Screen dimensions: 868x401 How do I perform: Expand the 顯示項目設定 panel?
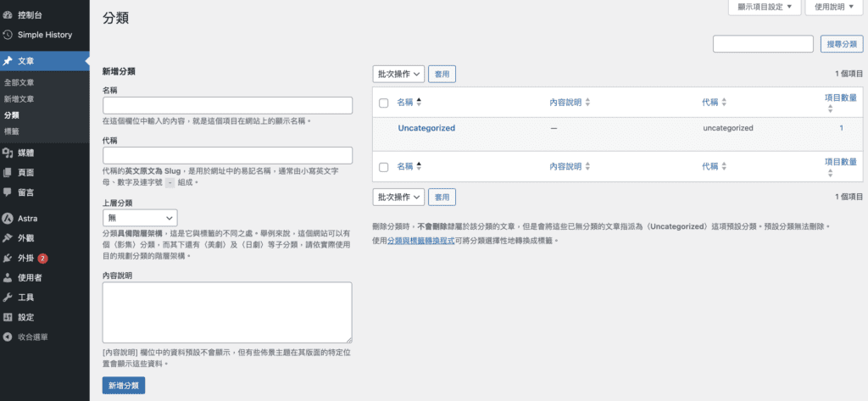tap(765, 7)
